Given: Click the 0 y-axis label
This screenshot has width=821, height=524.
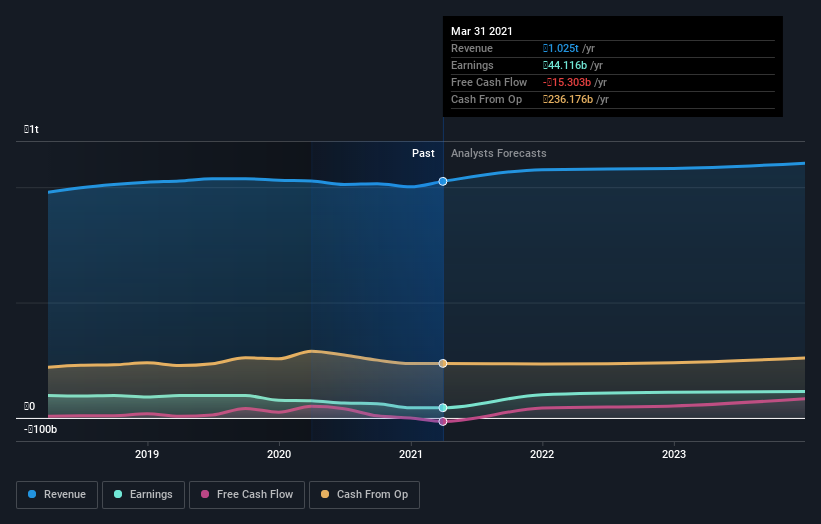Looking at the screenshot, I should [x=29, y=406].
